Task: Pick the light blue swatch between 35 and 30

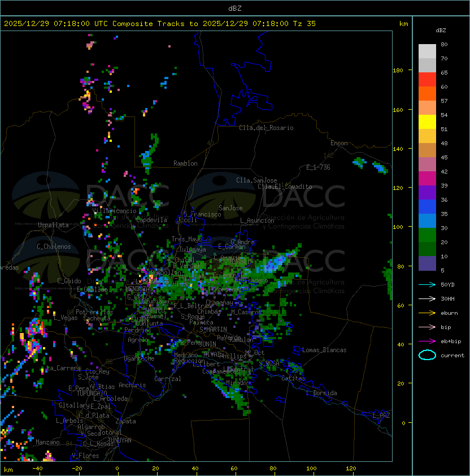Action: [x=427, y=220]
